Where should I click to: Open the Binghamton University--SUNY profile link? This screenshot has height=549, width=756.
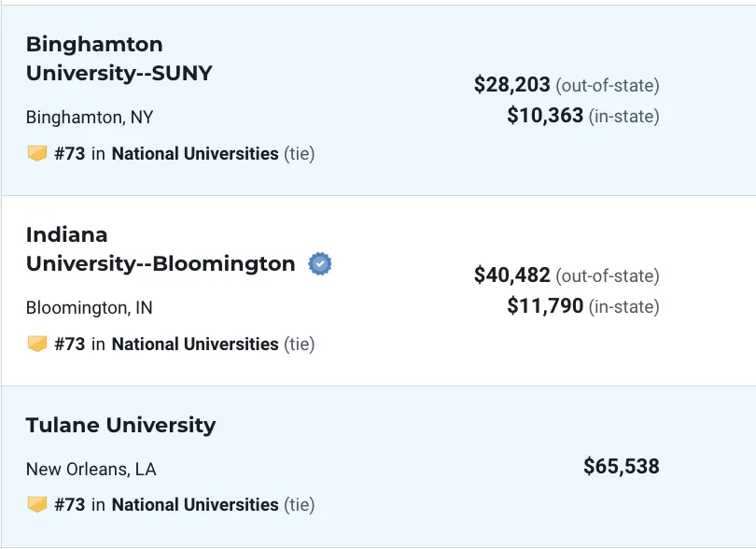pyautogui.click(x=119, y=59)
